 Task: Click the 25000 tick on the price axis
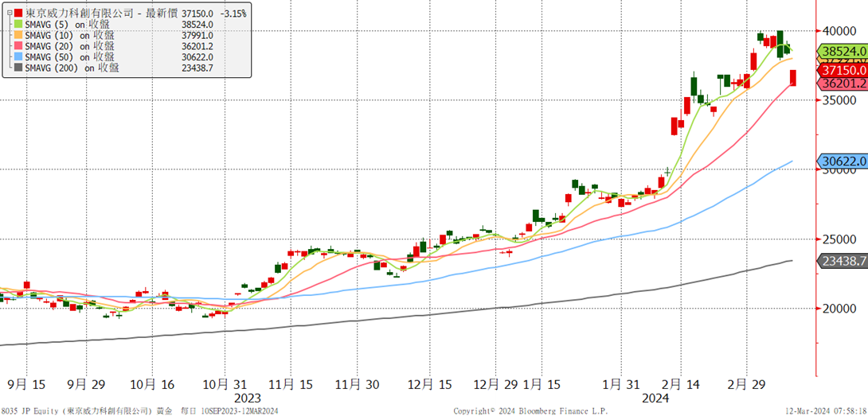coord(839,239)
